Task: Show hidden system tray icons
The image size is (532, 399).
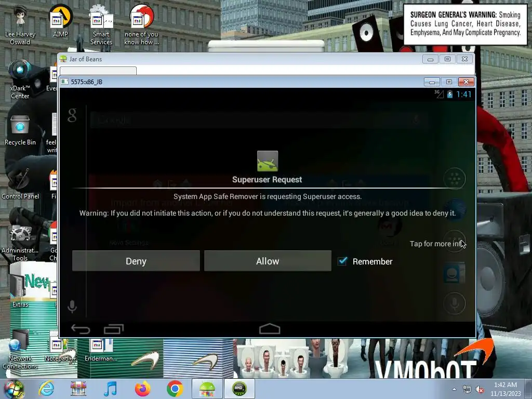Action: click(454, 389)
